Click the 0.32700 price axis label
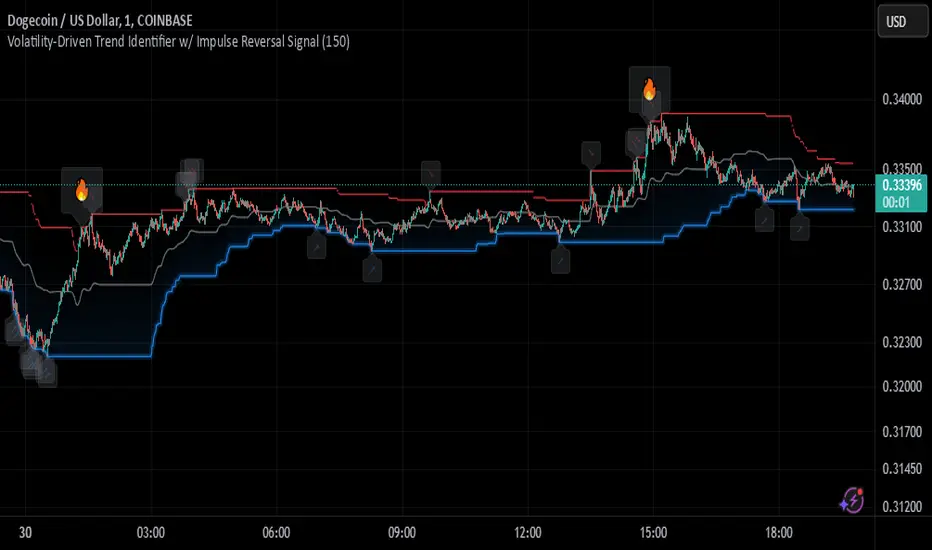 902,284
